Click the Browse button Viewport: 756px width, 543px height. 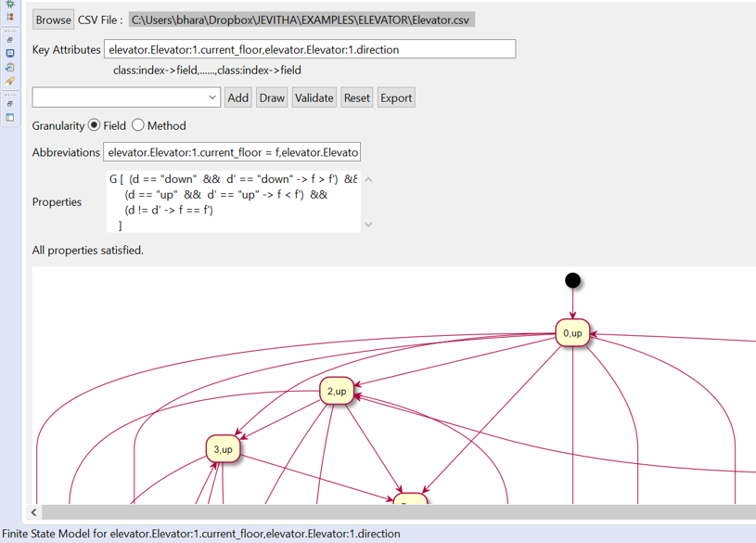pos(53,19)
